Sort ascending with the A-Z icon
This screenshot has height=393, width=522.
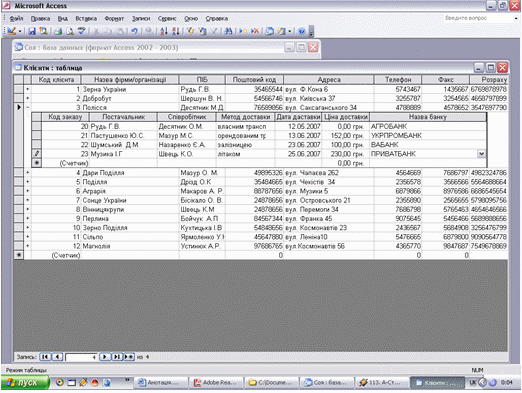tap(163, 31)
